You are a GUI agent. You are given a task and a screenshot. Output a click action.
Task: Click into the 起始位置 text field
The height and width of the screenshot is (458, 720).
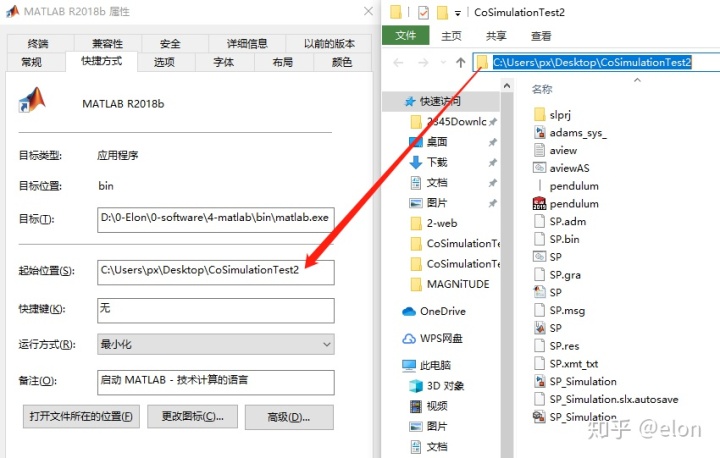(215, 270)
